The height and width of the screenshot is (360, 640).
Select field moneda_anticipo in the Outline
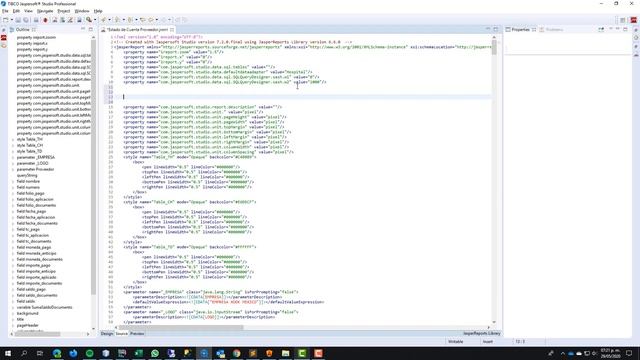[x=36, y=253]
